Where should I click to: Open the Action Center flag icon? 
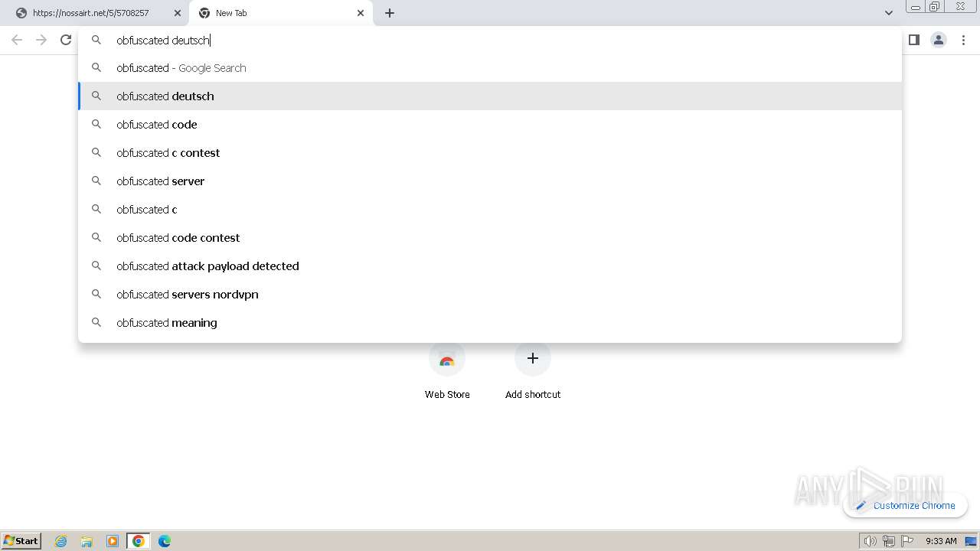tap(907, 541)
